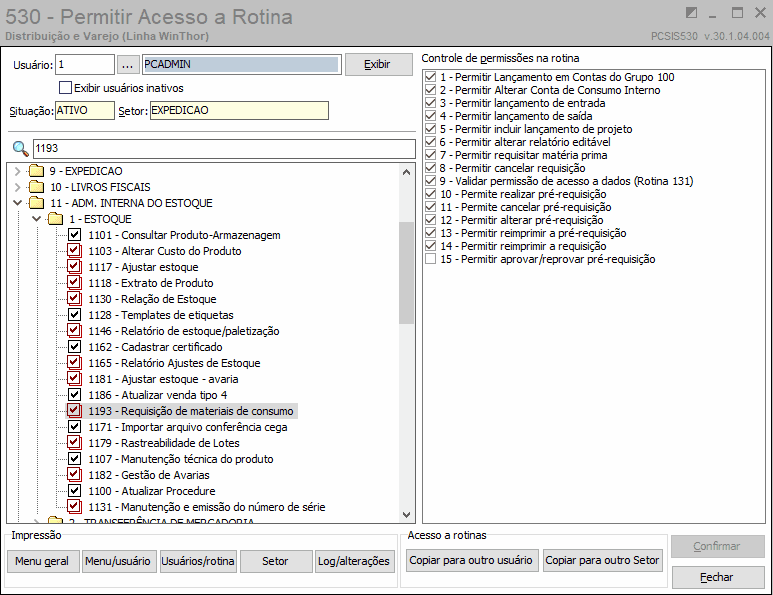Screen dimensions: 773x595
Task: Click the tree scrollbar down arrow
Action: (x=406, y=515)
